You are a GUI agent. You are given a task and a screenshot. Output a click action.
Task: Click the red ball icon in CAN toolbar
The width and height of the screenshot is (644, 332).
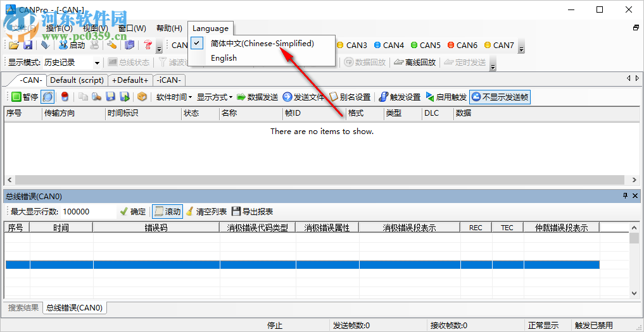(x=65, y=97)
